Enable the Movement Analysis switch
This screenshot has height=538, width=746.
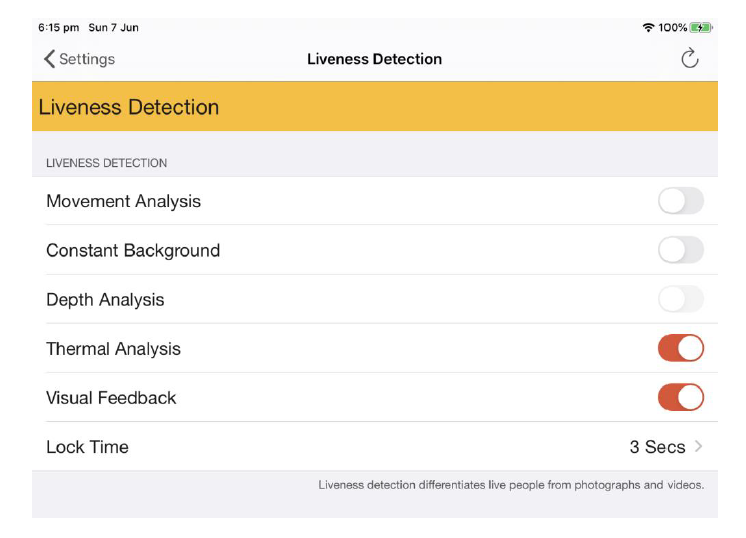coord(680,201)
